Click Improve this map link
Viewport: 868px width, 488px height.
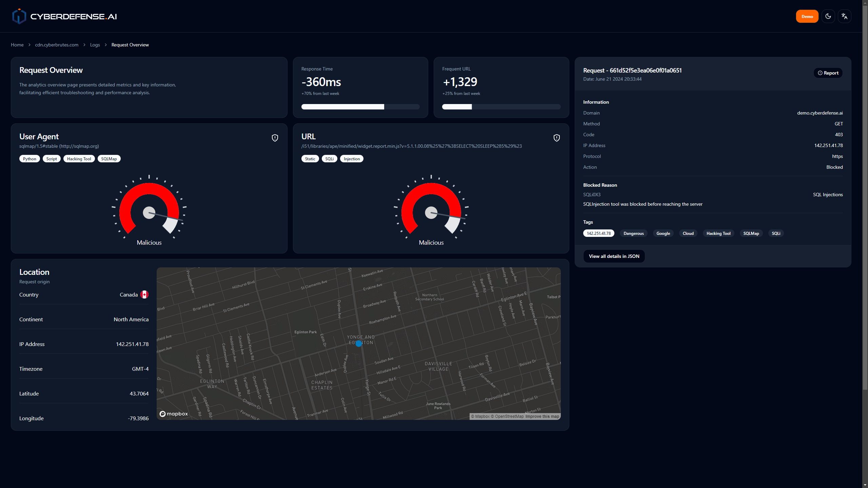(x=542, y=416)
